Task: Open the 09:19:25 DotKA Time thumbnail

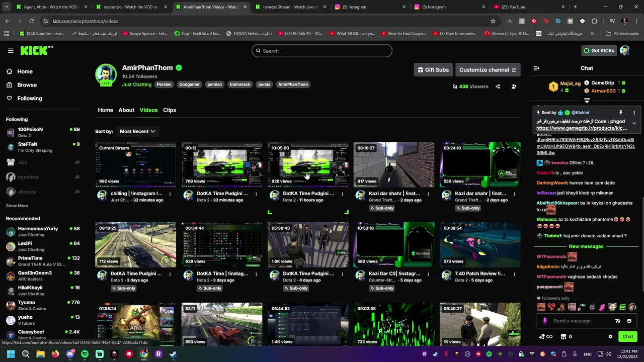Action: [136, 245]
